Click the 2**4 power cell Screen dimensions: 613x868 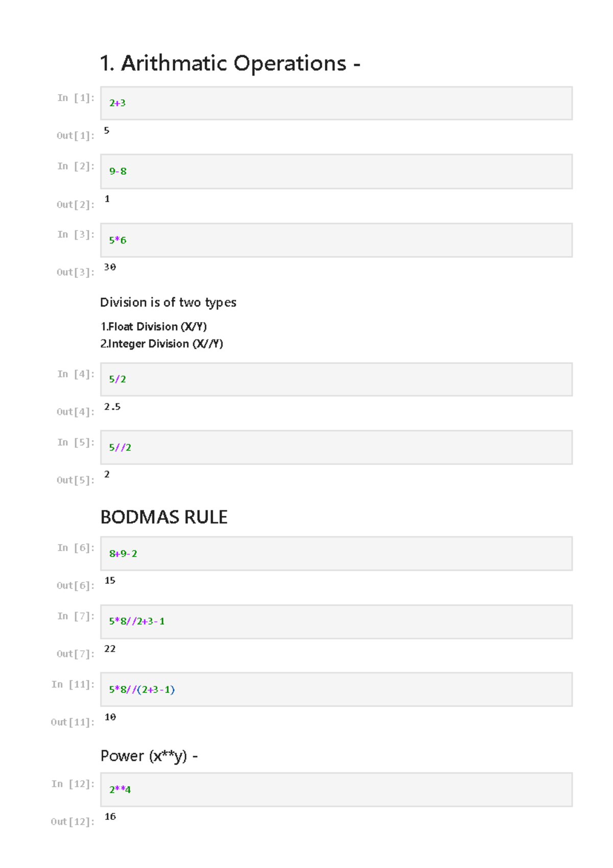click(336, 790)
